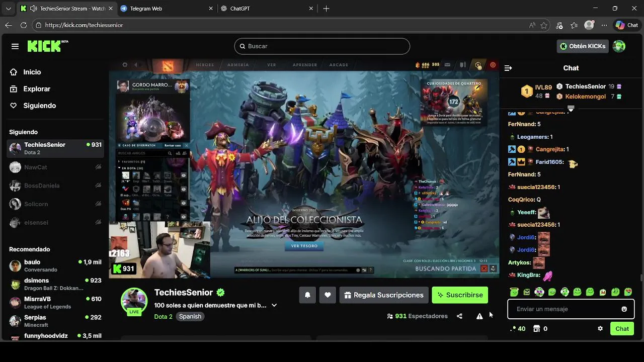Image resolution: width=644 pixels, height=362 pixels.
Task: Click ARCADE tab in Dota stream
Action: click(339, 65)
